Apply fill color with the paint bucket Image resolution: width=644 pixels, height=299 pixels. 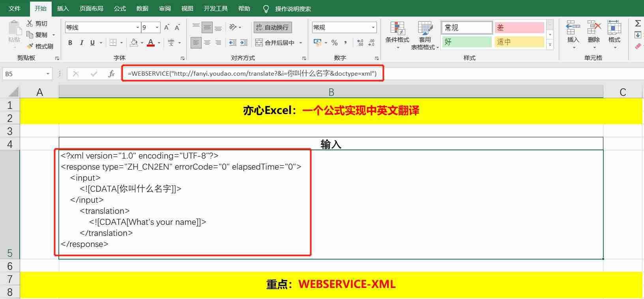[x=134, y=42]
